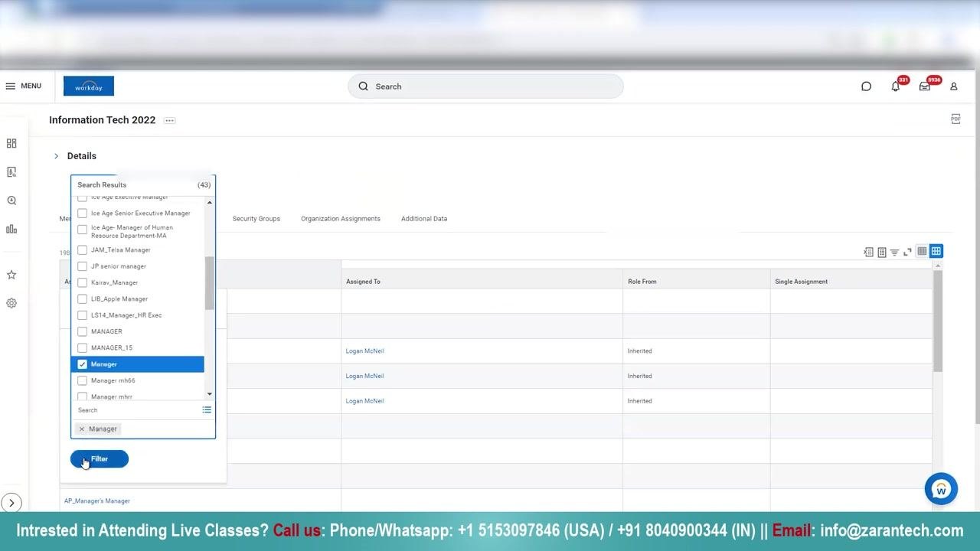The image size is (980, 551).
Task: Open the Additional Data tab
Action: 424,219
